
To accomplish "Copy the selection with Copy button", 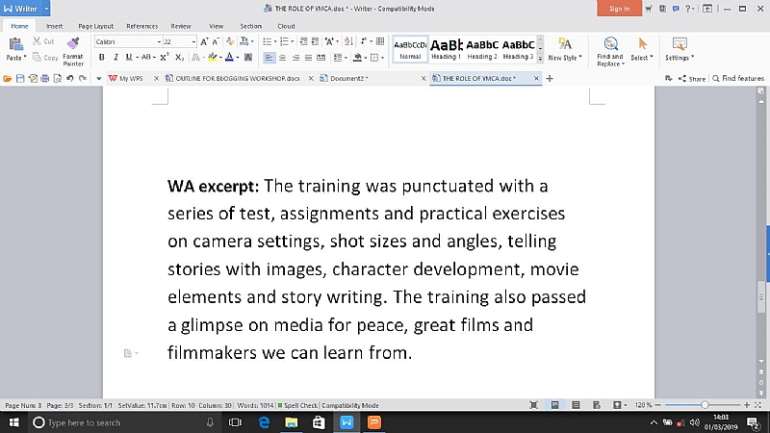I will click(45, 57).
